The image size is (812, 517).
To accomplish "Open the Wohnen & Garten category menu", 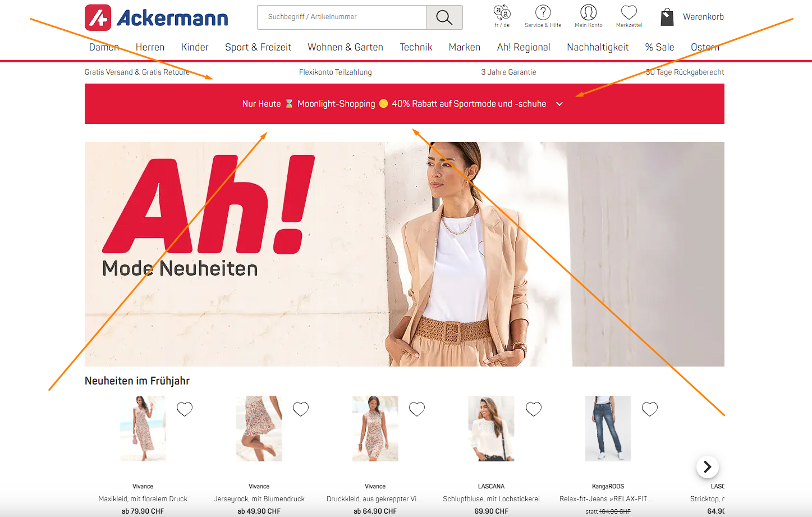I will click(345, 47).
